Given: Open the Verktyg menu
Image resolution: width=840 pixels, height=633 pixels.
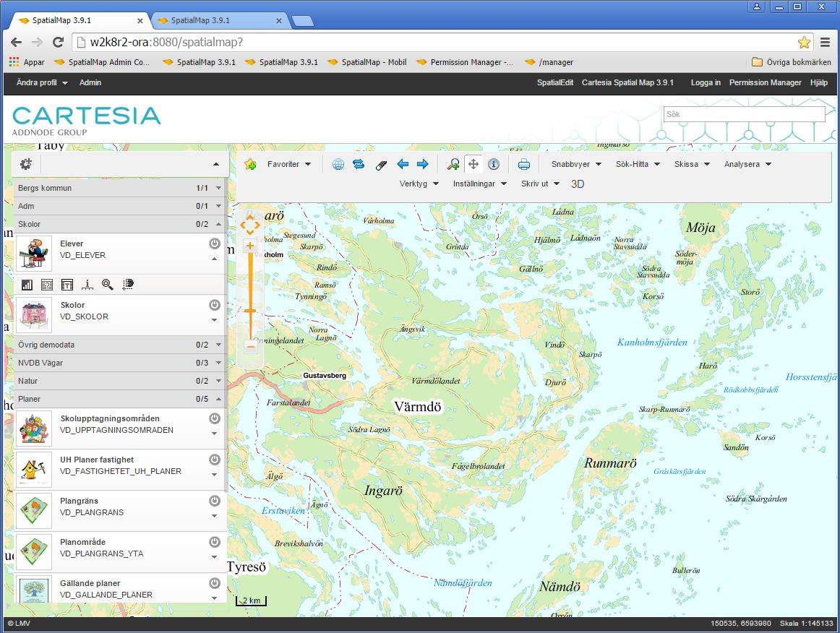Looking at the screenshot, I should pyautogui.click(x=419, y=184).
